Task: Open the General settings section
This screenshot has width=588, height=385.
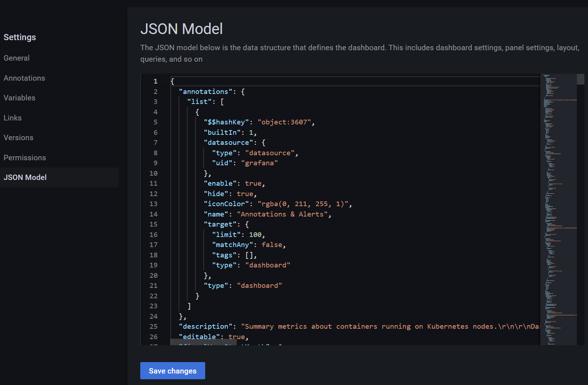Action: click(17, 58)
